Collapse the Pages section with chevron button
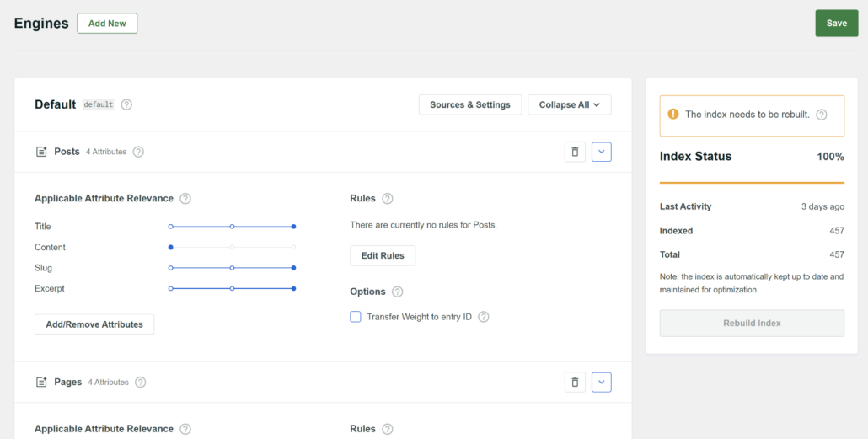The width and height of the screenshot is (868, 439). pyautogui.click(x=602, y=382)
